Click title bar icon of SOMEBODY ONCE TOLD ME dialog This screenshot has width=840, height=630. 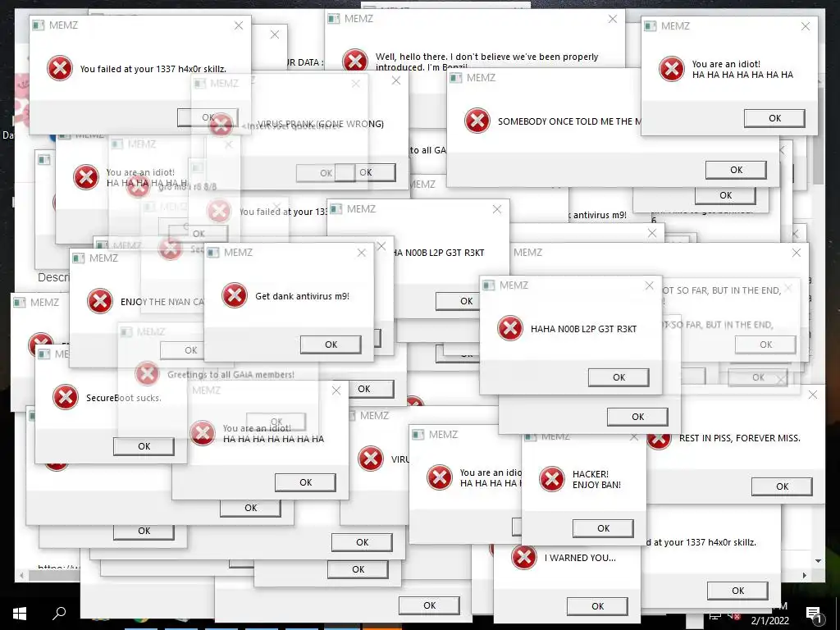coord(456,78)
